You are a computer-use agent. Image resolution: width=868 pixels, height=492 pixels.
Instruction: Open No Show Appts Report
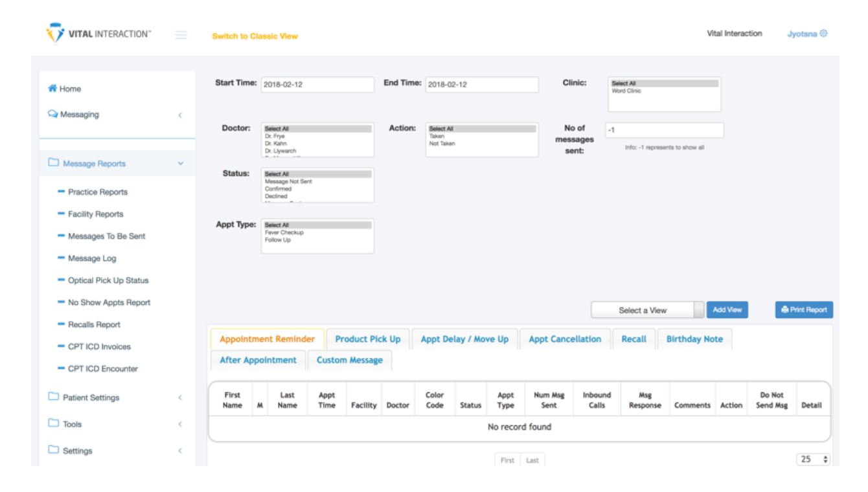[109, 302]
